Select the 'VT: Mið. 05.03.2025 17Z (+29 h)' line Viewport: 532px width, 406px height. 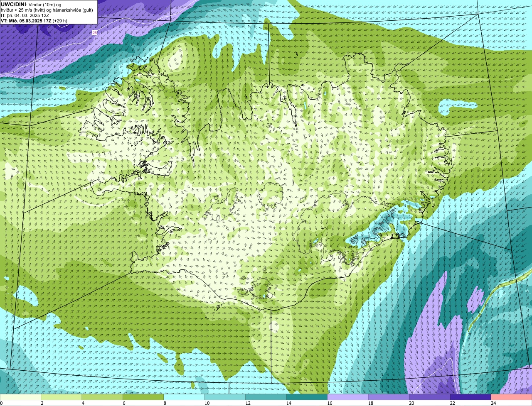tap(34, 21)
